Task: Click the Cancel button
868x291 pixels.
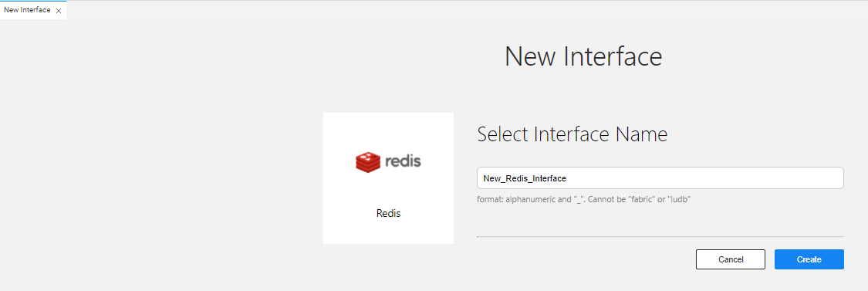Action: pyautogui.click(x=731, y=259)
